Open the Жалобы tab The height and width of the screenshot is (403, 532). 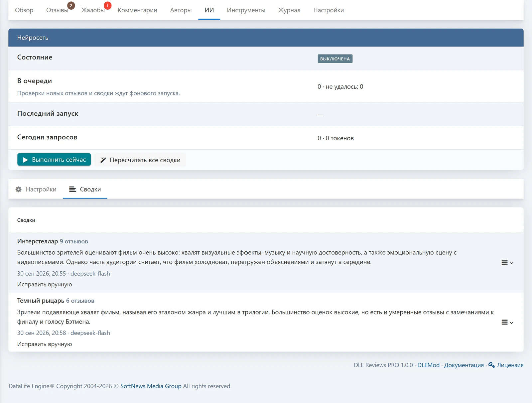tap(93, 10)
